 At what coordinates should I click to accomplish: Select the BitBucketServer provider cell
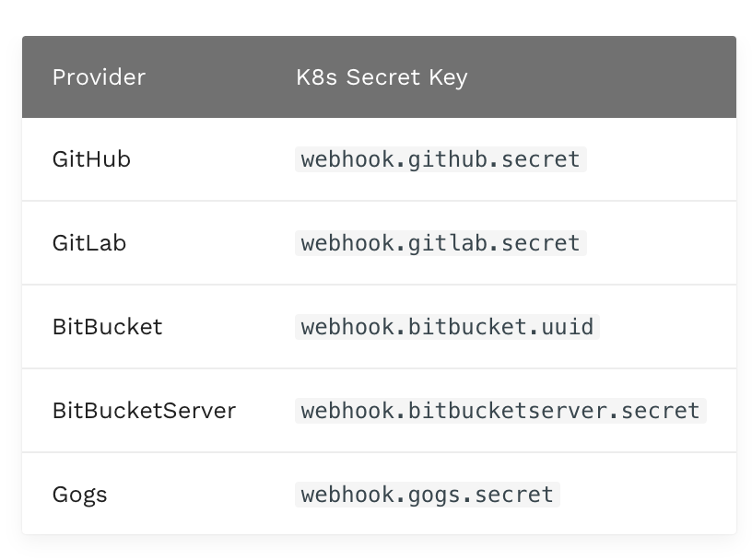(144, 411)
